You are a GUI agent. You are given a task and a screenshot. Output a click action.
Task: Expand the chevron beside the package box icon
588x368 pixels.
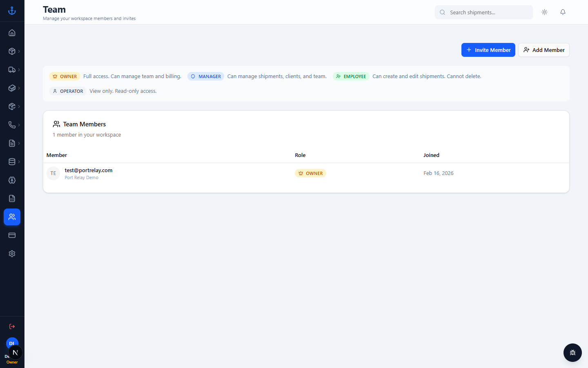coord(19,51)
